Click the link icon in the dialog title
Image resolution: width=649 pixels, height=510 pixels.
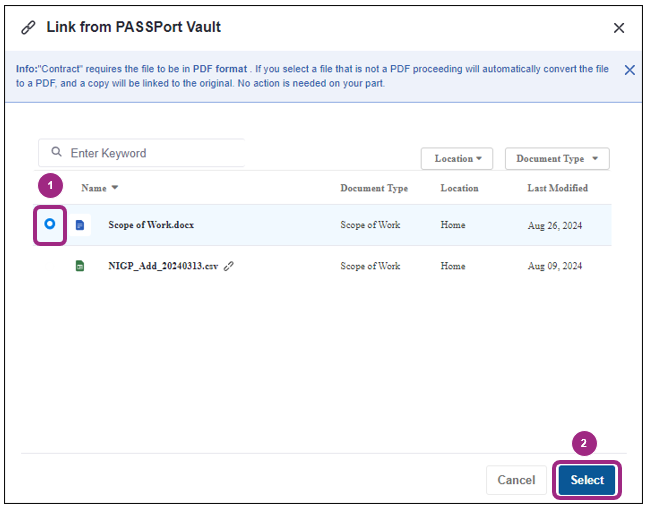click(28, 28)
